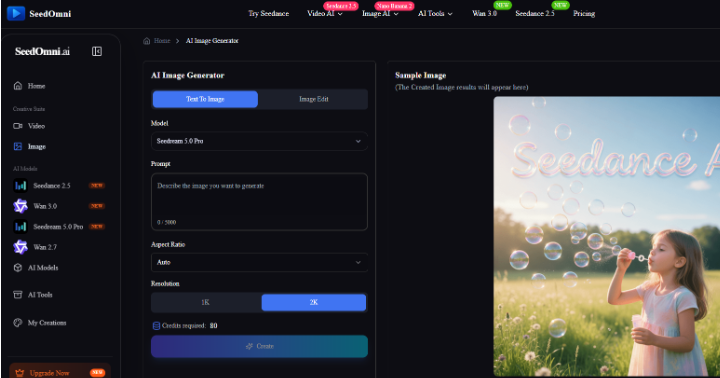
Task: Click the Seedance 2.5 model icon
Action: click(20, 186)
